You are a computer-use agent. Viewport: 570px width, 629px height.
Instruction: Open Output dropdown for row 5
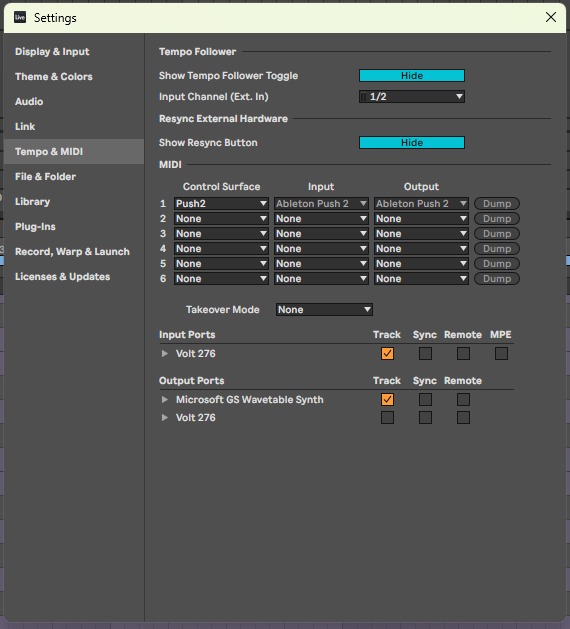click(421, 264)
